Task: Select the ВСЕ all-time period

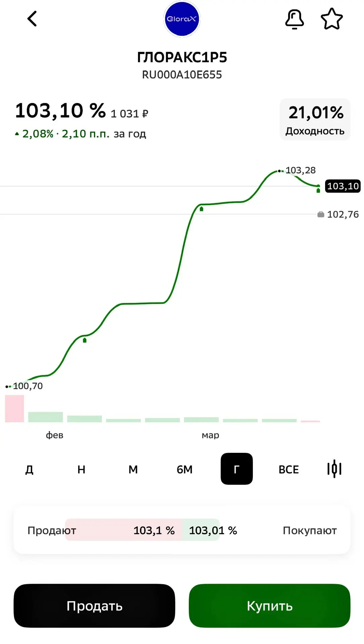Action: [x=289, y=469]
